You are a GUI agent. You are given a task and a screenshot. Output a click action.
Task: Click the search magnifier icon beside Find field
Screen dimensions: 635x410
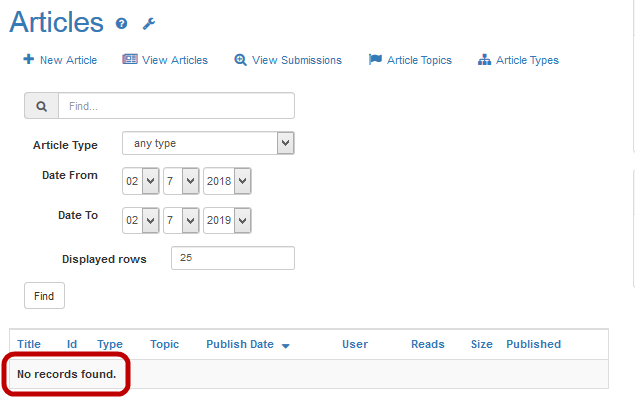(x=41, y=106)
